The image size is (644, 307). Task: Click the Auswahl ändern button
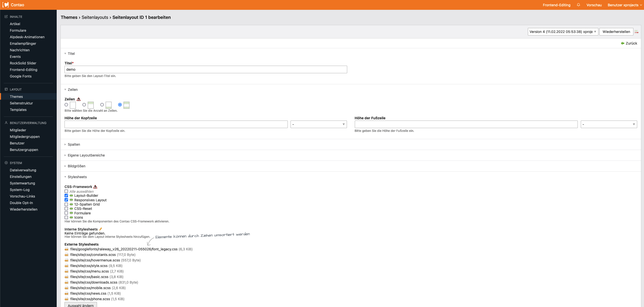[81, 305]
